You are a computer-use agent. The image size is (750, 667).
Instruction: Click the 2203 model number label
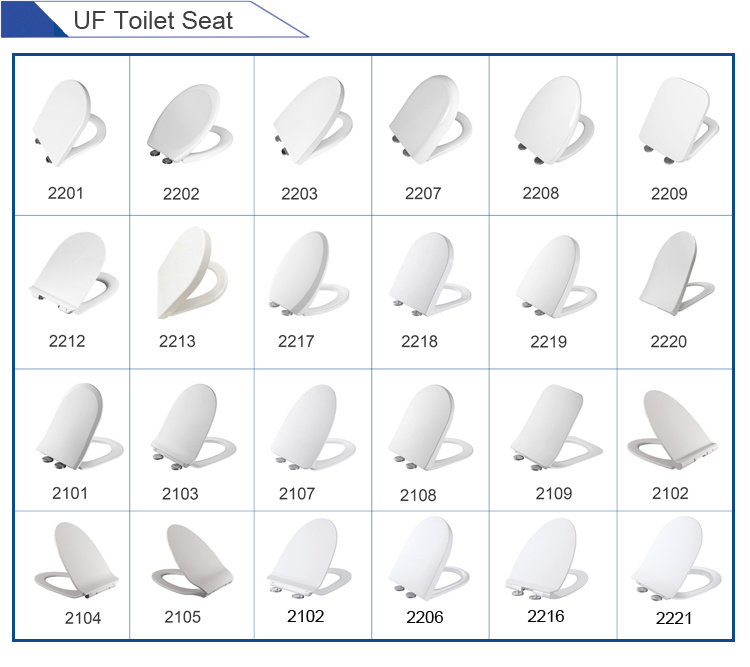[299, 194]
